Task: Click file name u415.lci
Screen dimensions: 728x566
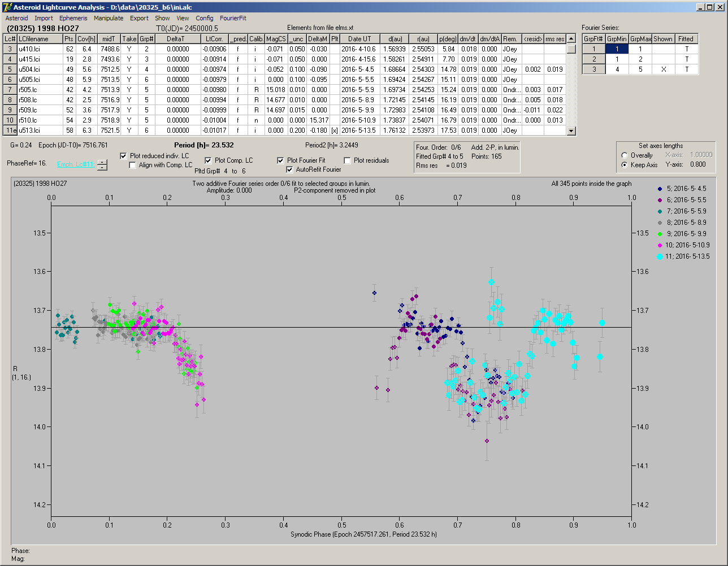Action: [40, 59]
